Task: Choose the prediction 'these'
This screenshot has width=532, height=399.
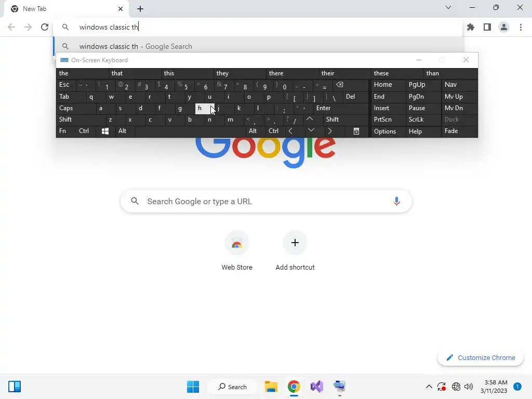Action: click(397, 73)
